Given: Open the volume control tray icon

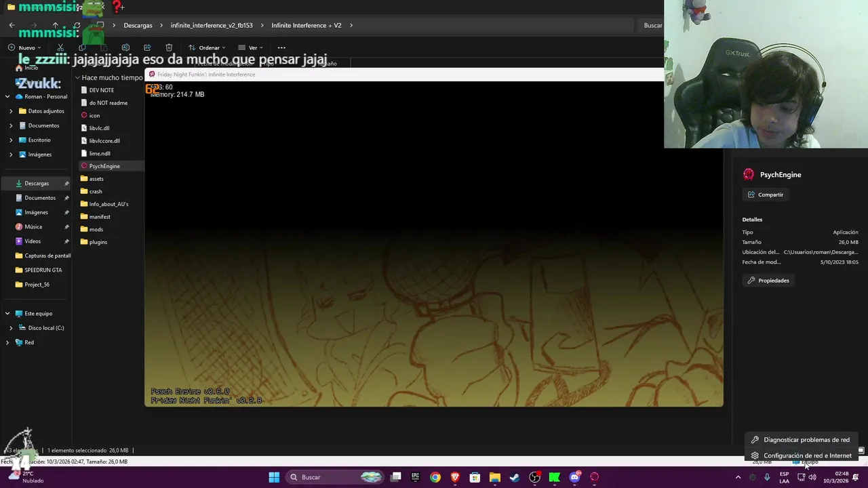Looking at the screenshot, I should pyautogui.click(x=812, y=477).
